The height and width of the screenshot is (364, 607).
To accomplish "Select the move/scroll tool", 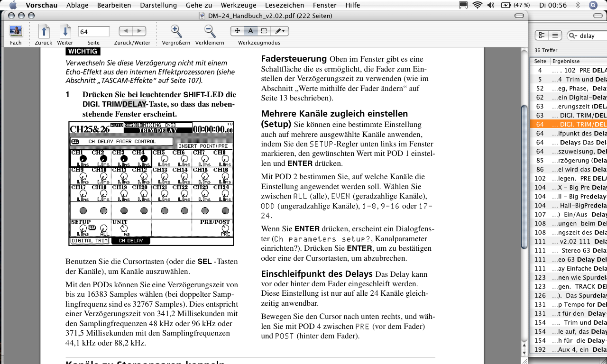I will point(237,31).
